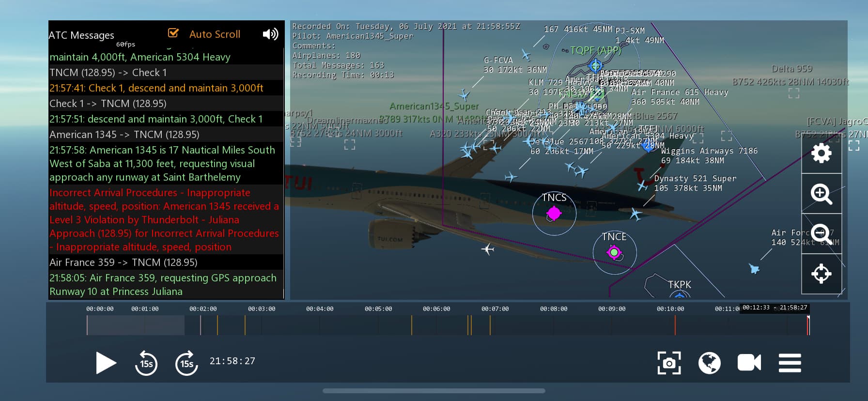Click the 'Airplanes: 180' info line
The width and height of the screenshot is (868, 401).
(x=326, y=55)
